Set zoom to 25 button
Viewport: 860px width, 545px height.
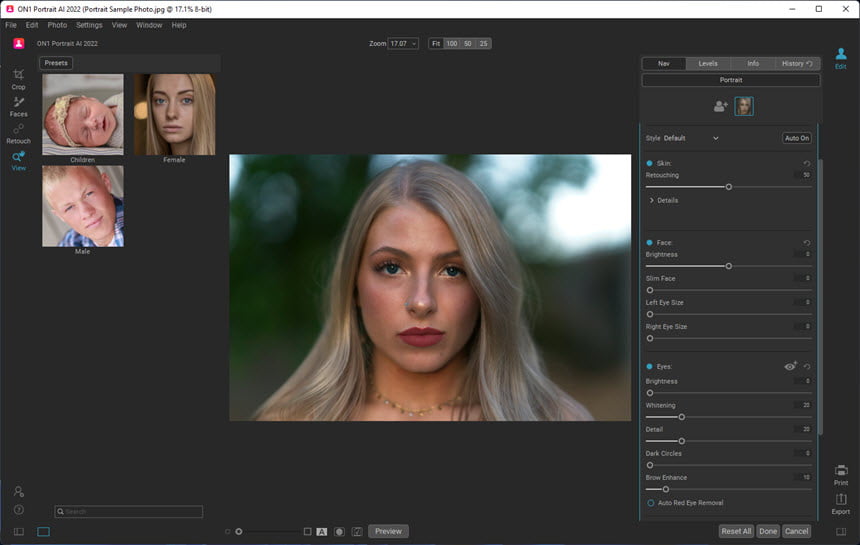pos(483,43)
